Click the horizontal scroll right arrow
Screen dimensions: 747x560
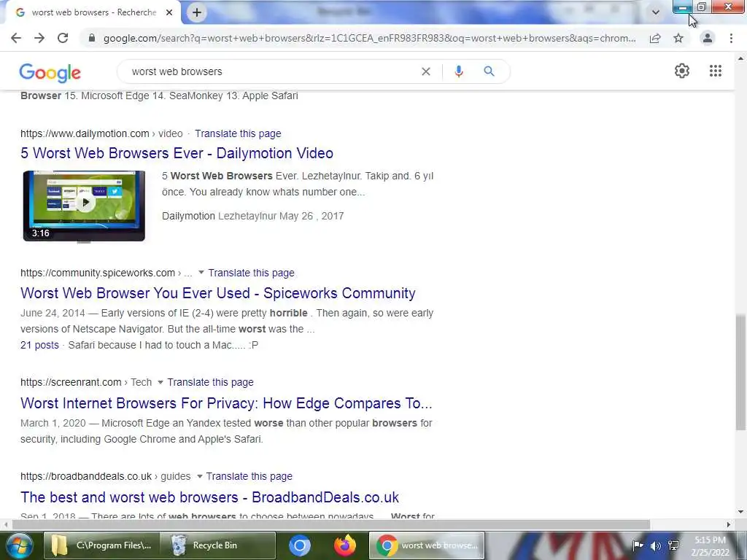729,525
